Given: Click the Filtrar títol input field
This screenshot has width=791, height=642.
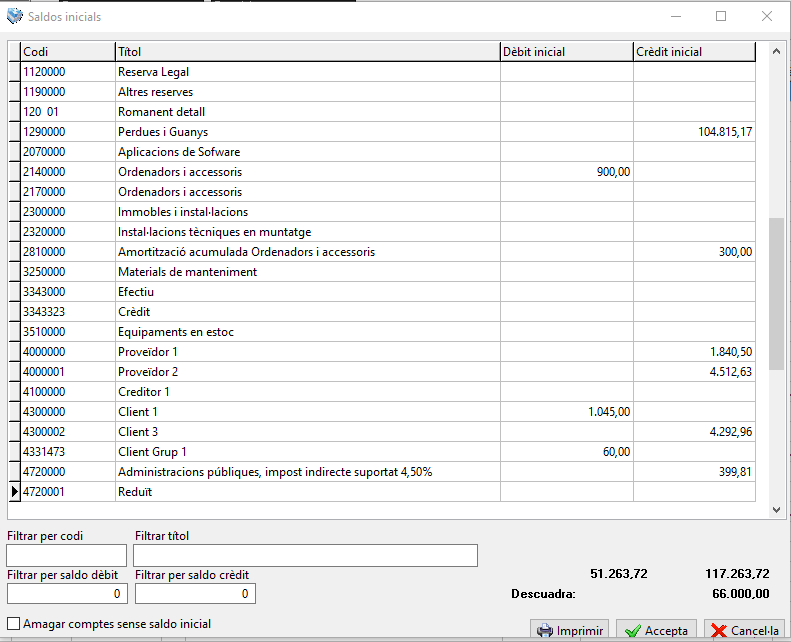Looking at the screenshot, I should click(x=305, y=555).
